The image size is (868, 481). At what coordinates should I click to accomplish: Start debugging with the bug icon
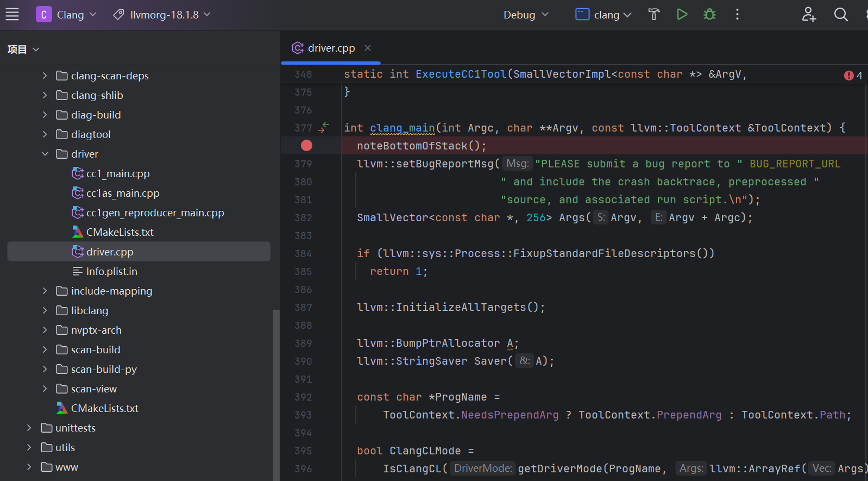click(x=709, y=15)
